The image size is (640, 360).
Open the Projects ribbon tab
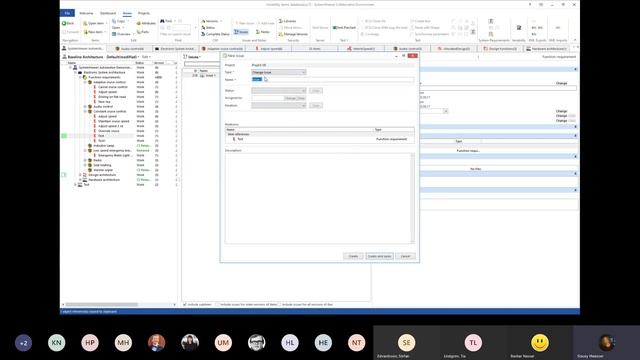point(144,13)
